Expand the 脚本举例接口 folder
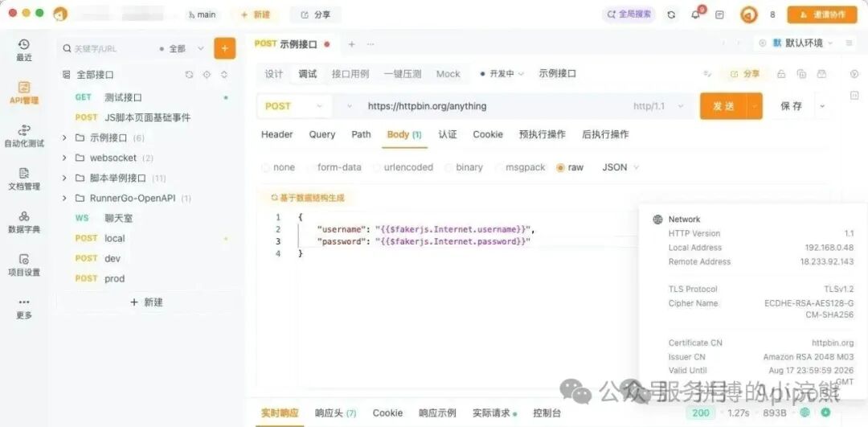The width and height of the screenshot is (868, 427). point(64,178)
